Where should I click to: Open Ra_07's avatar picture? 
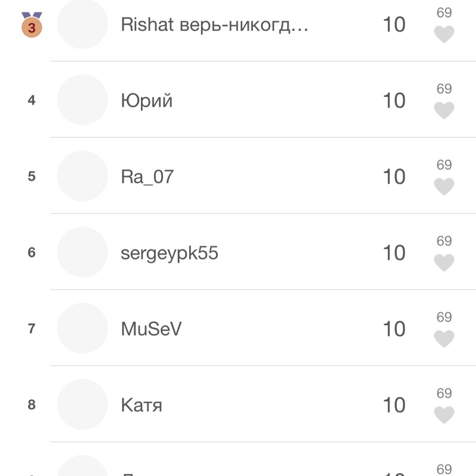pos(82,176)
